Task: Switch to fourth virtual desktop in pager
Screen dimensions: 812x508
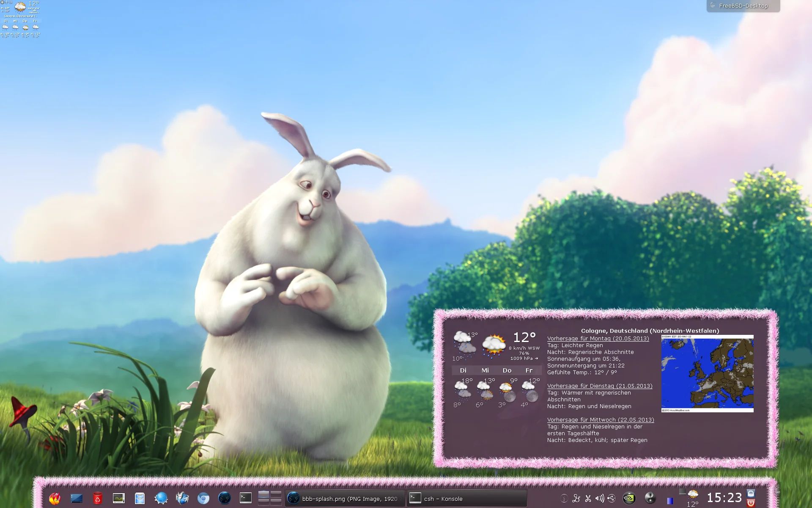Action: (276, 502)
